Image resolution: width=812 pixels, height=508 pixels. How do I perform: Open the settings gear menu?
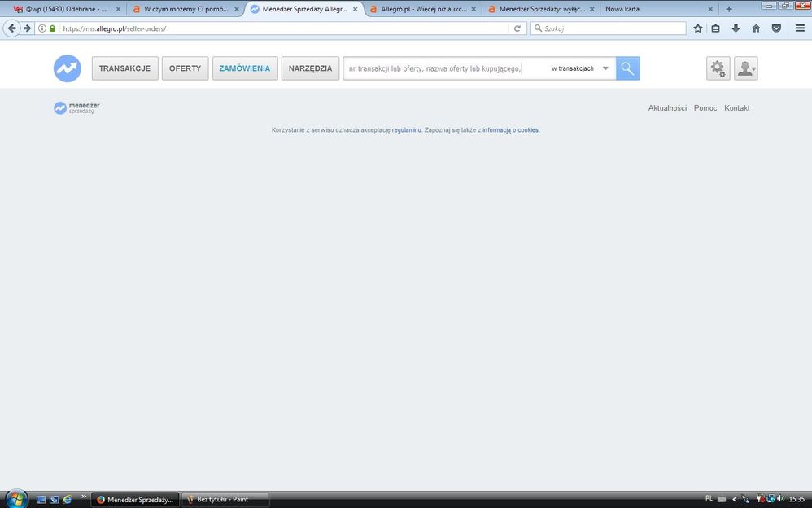[718, 68]
